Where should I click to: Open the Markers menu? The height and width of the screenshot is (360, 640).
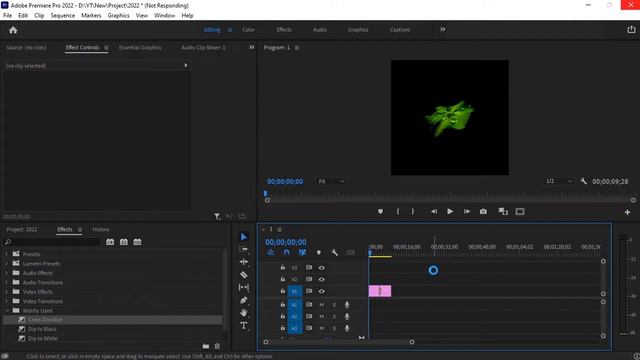[91, 16]
